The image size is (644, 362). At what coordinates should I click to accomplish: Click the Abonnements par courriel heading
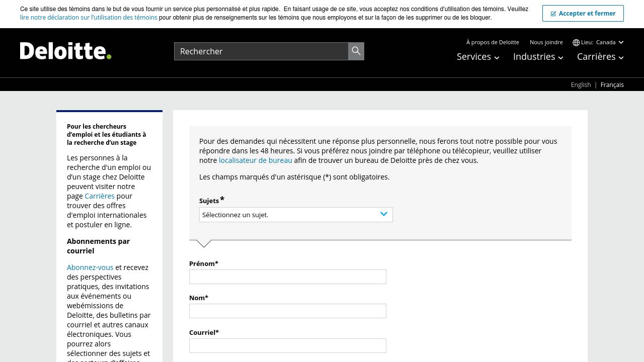tap(98, 246)
